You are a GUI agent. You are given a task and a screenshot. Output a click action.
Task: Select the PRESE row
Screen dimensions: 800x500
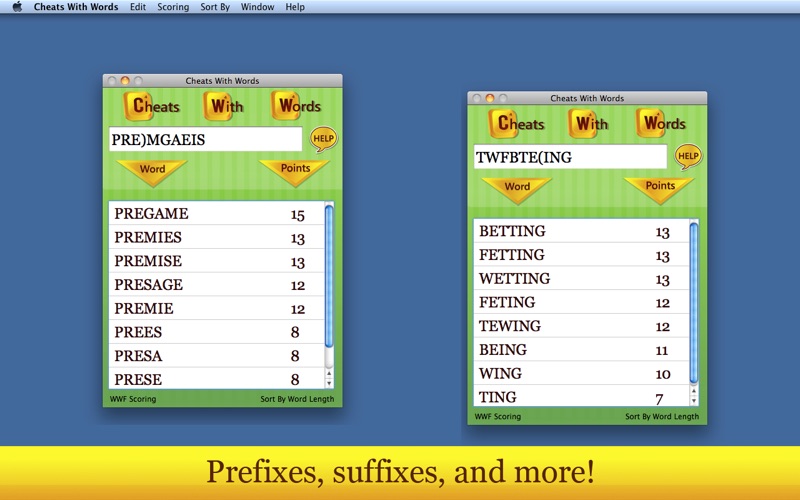pos(216,379)
